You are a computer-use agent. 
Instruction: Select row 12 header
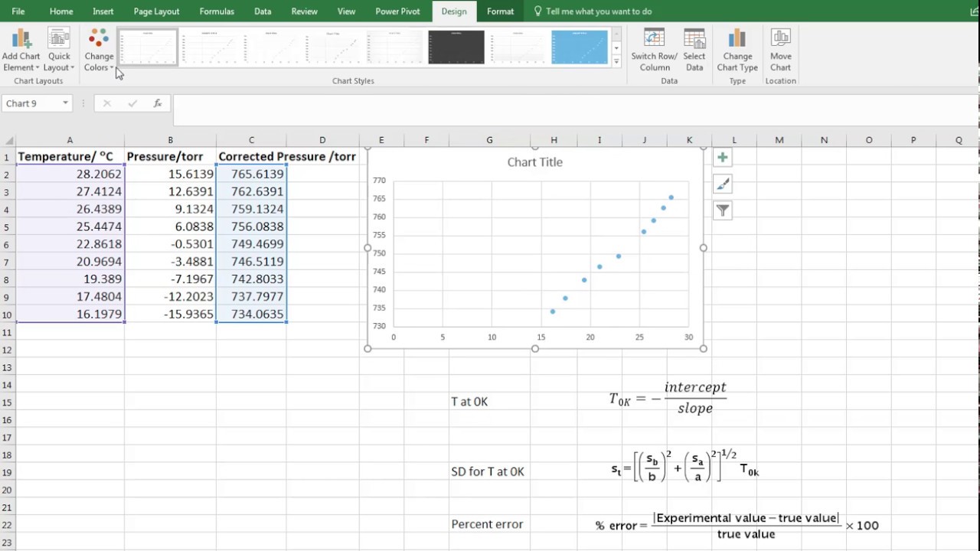(x=7, y=350)
